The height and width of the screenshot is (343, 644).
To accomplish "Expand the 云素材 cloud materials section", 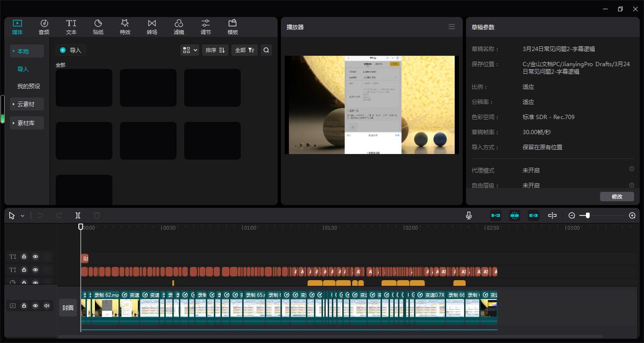I will [27, 104].
